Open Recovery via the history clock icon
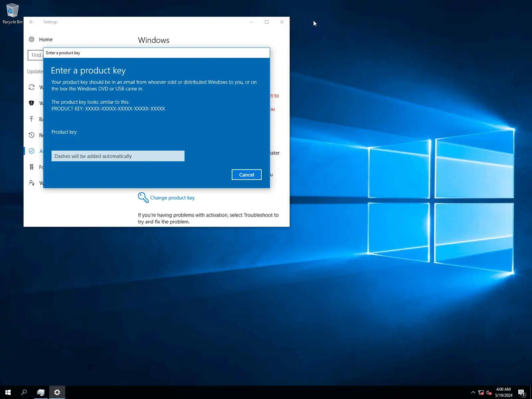This screenshot has width=532, height=399. pyautogui.click(x=32, y=135)
